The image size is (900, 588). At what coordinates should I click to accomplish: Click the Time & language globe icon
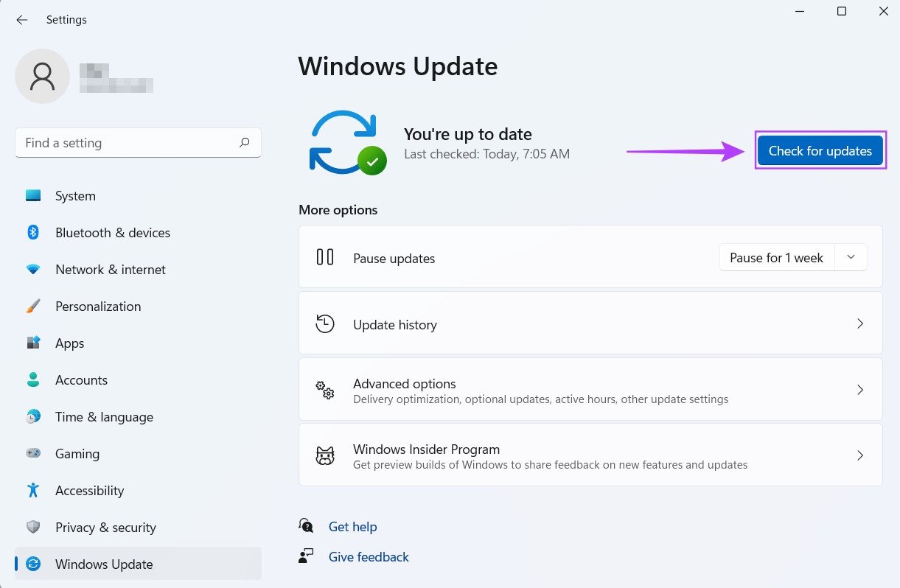(33, 417)
